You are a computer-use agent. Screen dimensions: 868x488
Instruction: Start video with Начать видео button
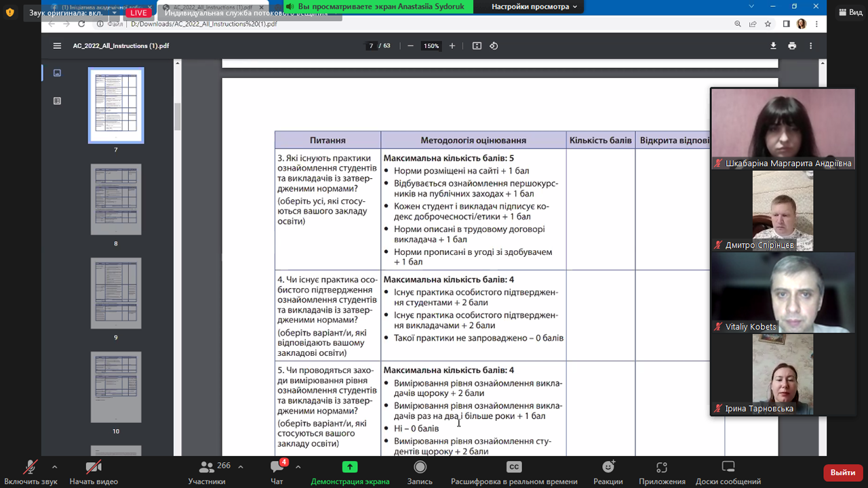94,472
